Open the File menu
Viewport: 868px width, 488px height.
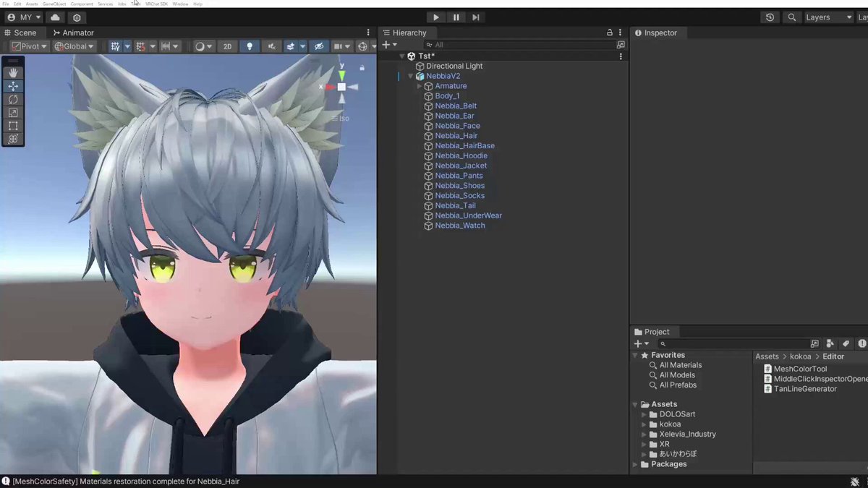pyautogui.click(x=6, y=4)
